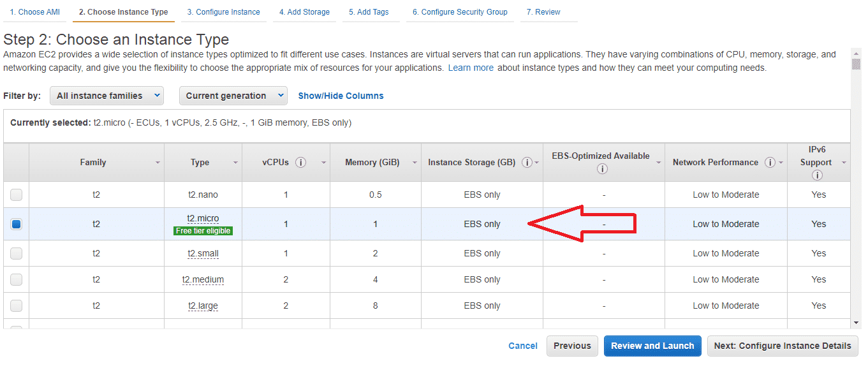Follow the Learn more link
Viewport: 868px width, 368px height.
click(x=471, y=68)
